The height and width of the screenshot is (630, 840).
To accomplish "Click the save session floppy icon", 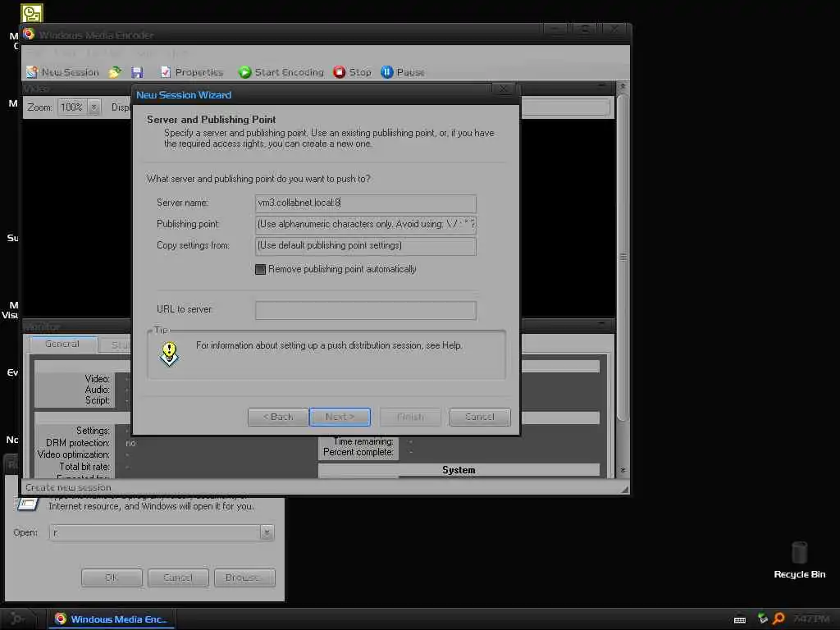I will (138, 72).
